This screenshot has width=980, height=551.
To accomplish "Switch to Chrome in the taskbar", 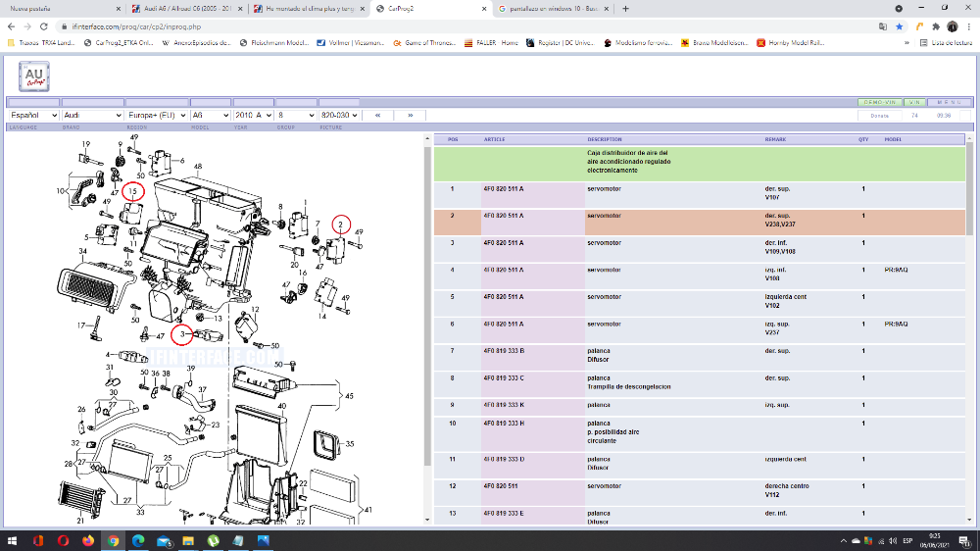I will tap(113, 540).
